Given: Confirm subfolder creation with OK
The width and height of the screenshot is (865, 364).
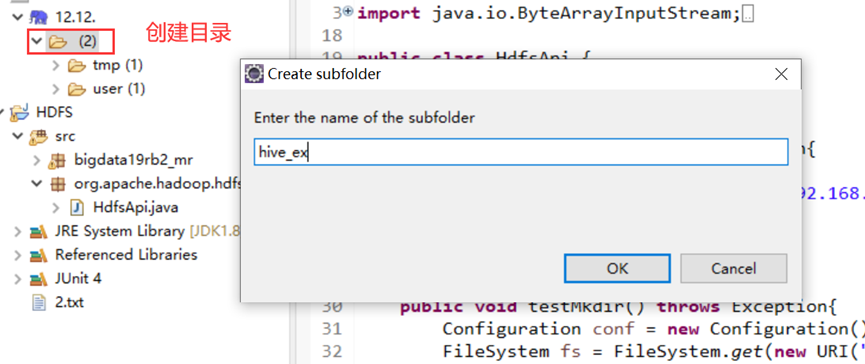Looking at the screenshot, I should point(617,269).
